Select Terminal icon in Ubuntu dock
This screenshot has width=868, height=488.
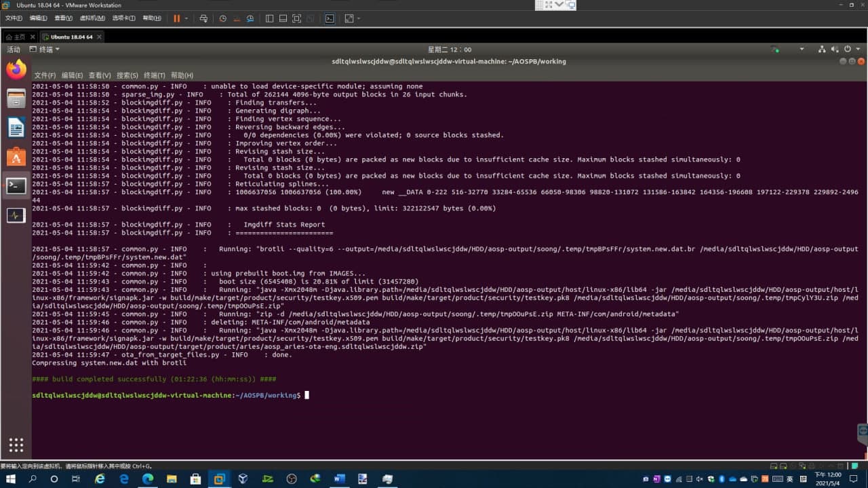point(16,186)
